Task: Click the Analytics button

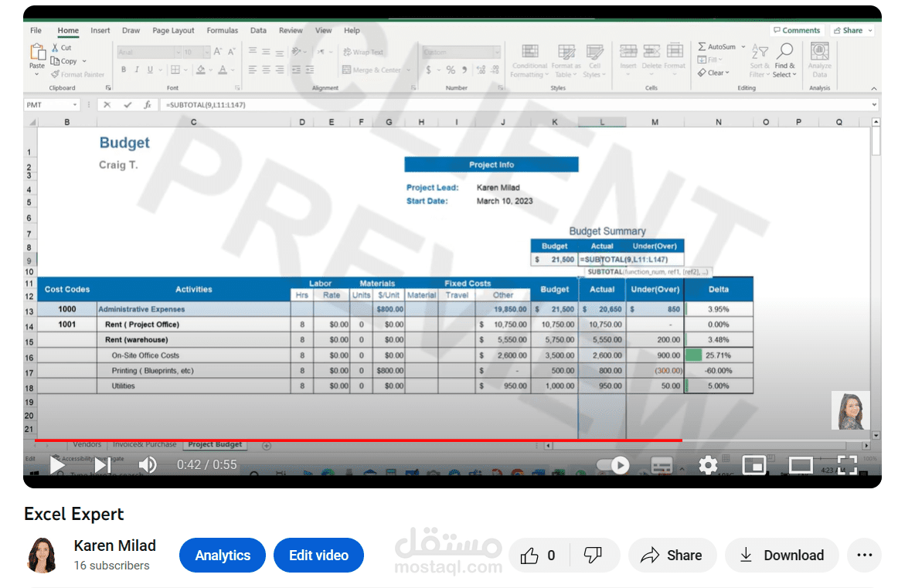Action: (x=223, y=555)
